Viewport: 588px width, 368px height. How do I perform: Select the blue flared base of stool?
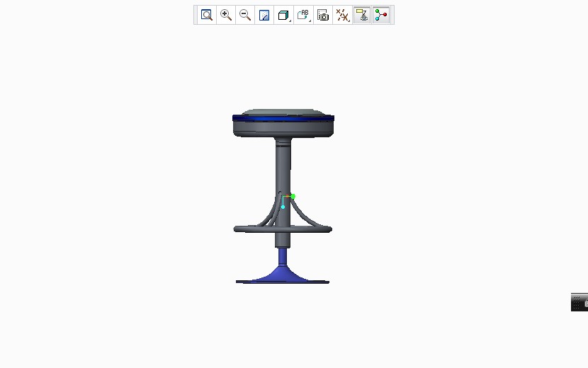(x=283, y=274)
